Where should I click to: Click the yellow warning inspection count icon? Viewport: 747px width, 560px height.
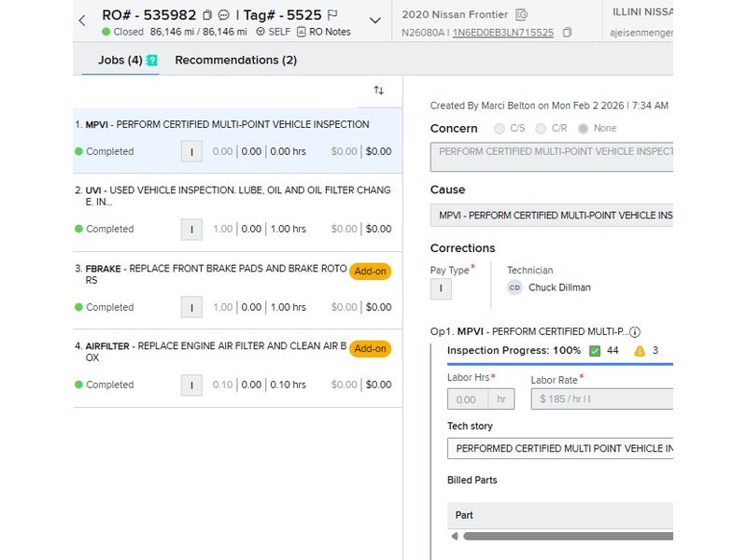tap(640, 351)
